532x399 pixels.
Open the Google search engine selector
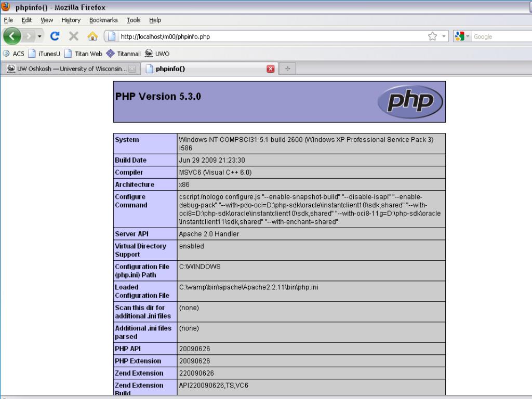[462, 36]
